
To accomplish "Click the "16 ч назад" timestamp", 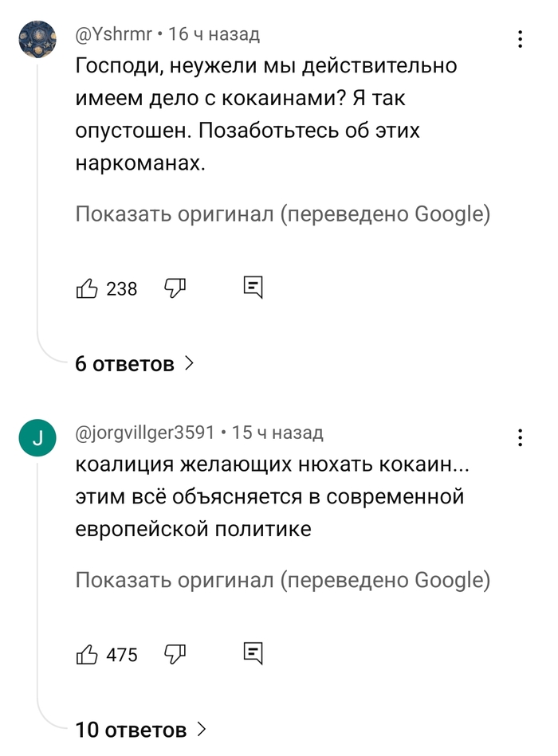I will click(214, 34).
